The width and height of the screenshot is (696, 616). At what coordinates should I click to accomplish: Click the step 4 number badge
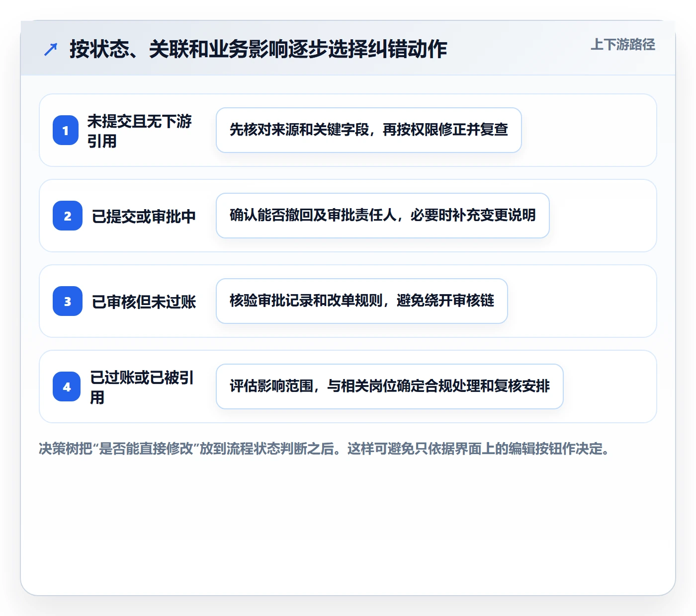pyautogui.click(x=67, y=386)
